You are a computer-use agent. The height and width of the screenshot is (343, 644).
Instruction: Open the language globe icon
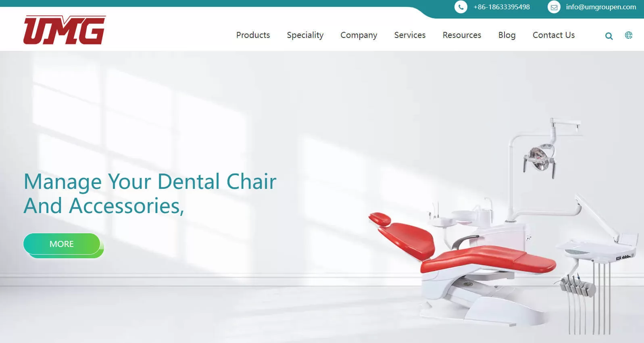click(x=629, y=35)
